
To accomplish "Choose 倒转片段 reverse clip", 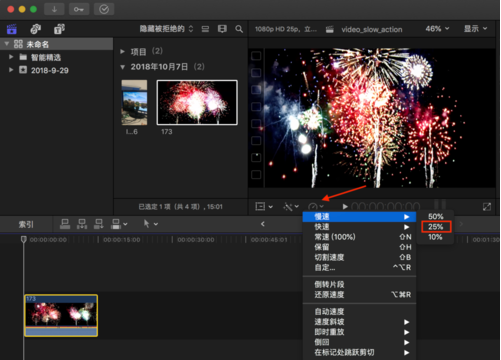I will [x=359, y=284].
